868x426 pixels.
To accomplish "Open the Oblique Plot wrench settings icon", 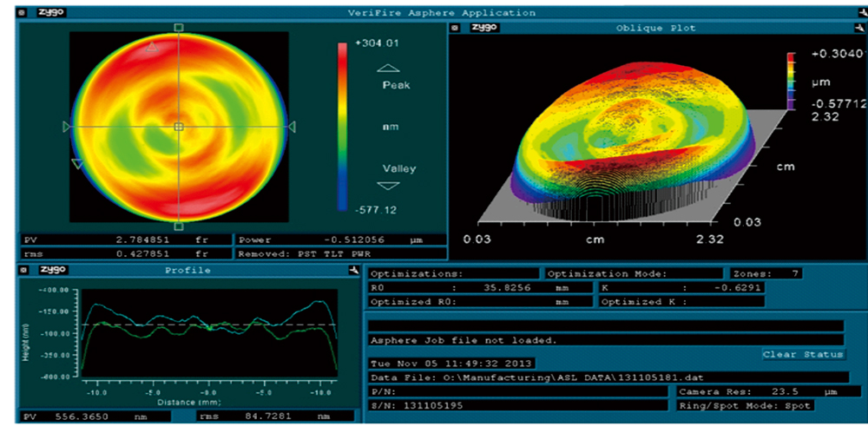I will 858,28.
